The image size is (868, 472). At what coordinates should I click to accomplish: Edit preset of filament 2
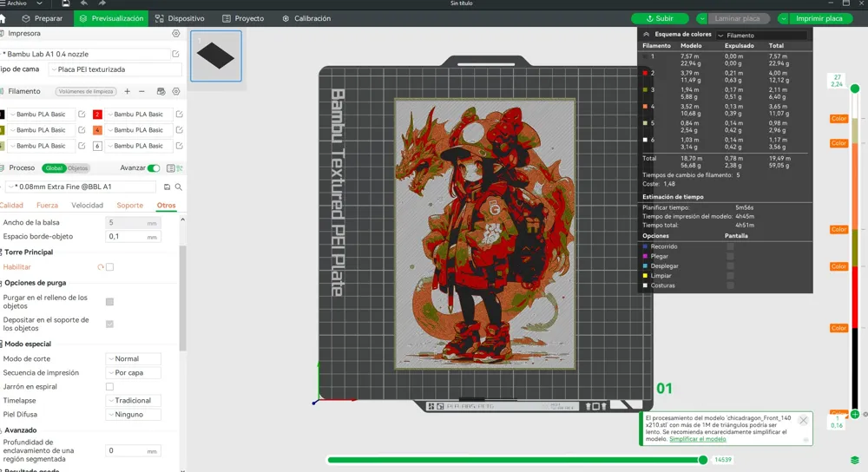[180, 114]
